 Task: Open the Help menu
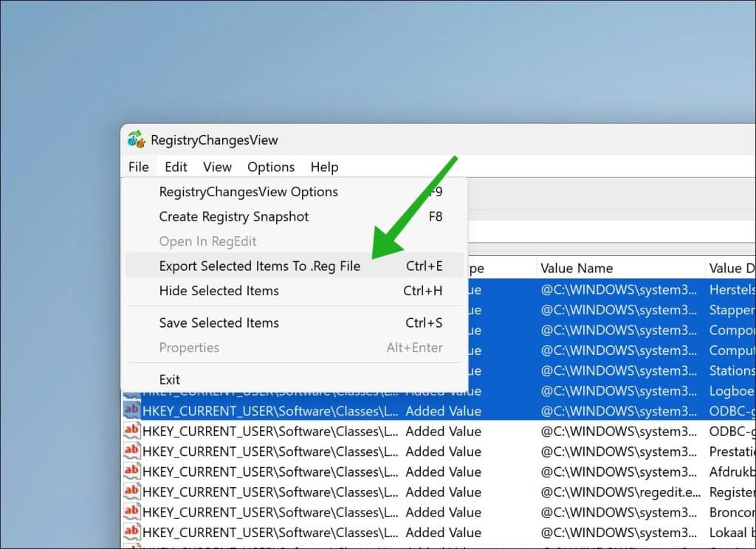[x=324, y=167]
